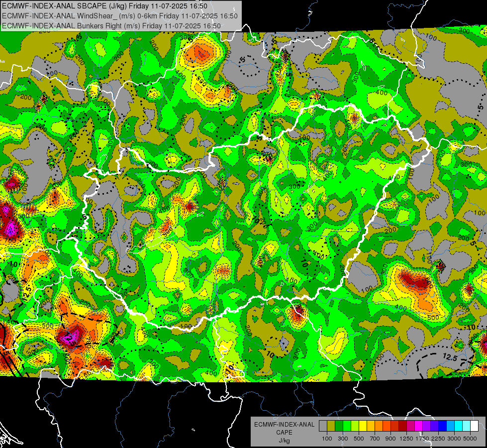Click the '3000' tick value in the legend

454,439
